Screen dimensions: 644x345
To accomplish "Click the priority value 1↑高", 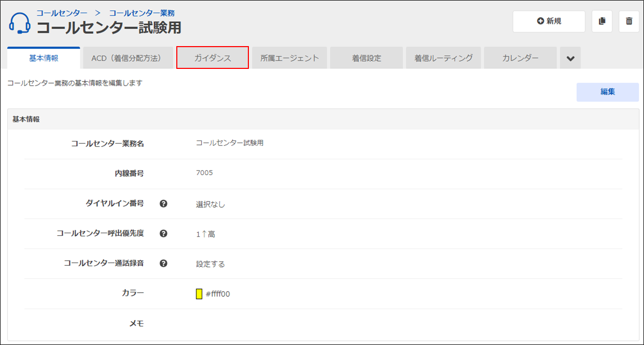I will 205,234.
